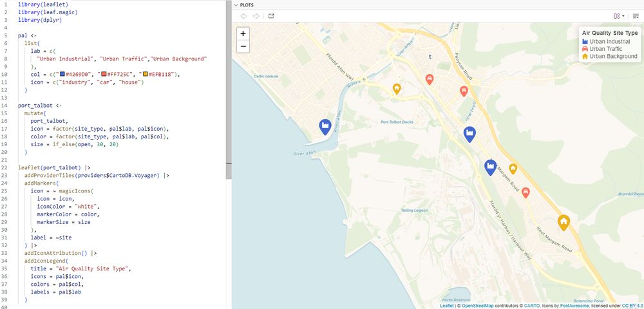This screenshot has width=644, height=309.
Task: Click 'Port Talbot Docks' map label
Action: point(397,122)
